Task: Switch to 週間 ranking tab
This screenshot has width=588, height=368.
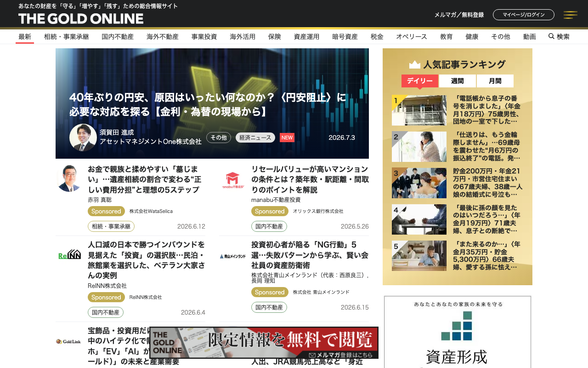Action: [x=458, y=81]
